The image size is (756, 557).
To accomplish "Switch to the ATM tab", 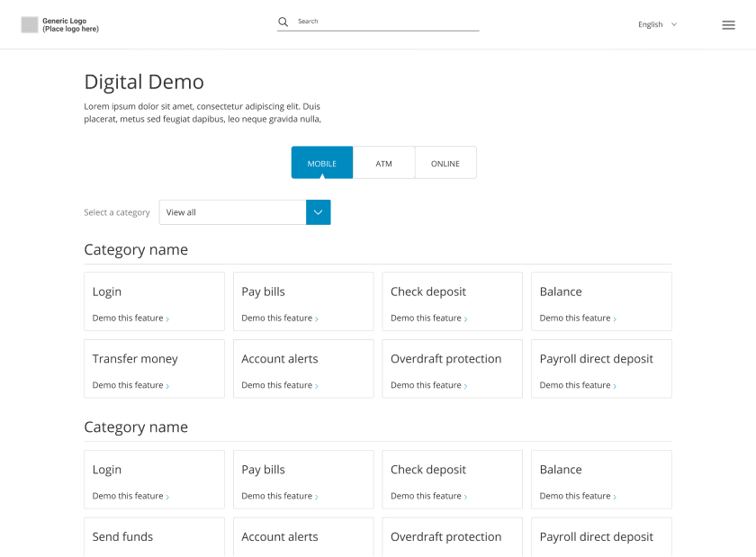I will pyautogui.click(x=383, y=163).
